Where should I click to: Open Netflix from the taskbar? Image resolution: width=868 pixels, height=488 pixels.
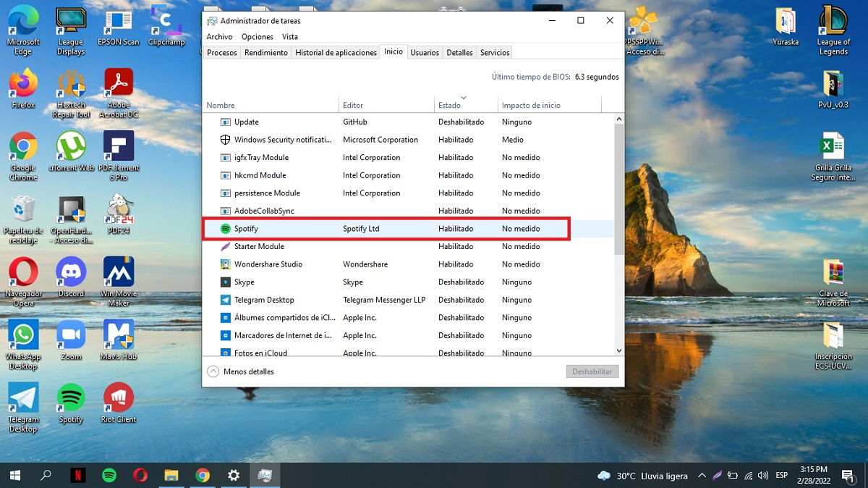coord(76,476)
